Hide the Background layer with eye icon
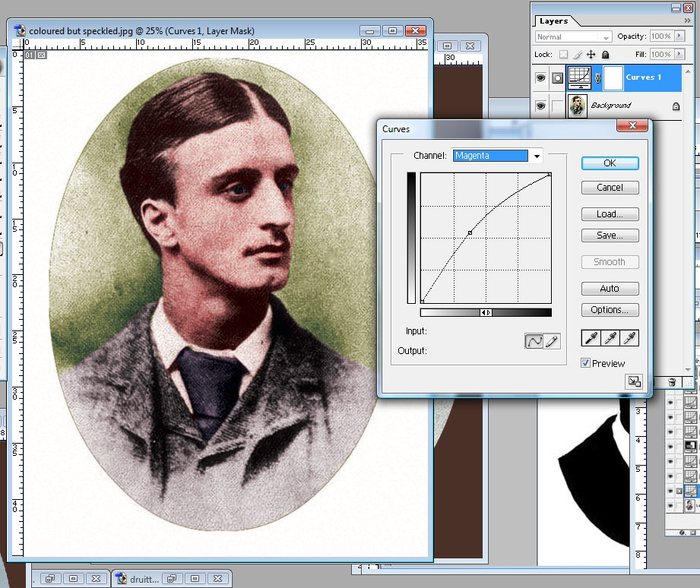 click(540, 106)
